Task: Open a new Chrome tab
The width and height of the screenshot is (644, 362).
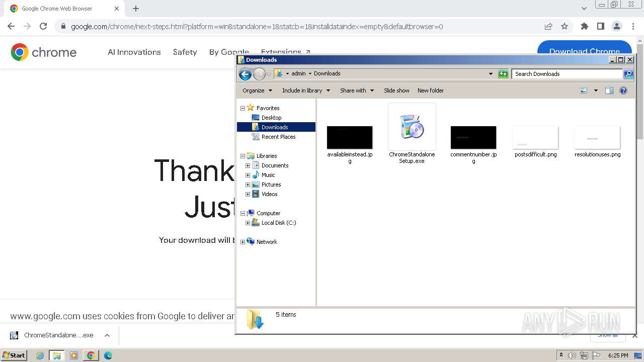Action: (x=136, y=9)
